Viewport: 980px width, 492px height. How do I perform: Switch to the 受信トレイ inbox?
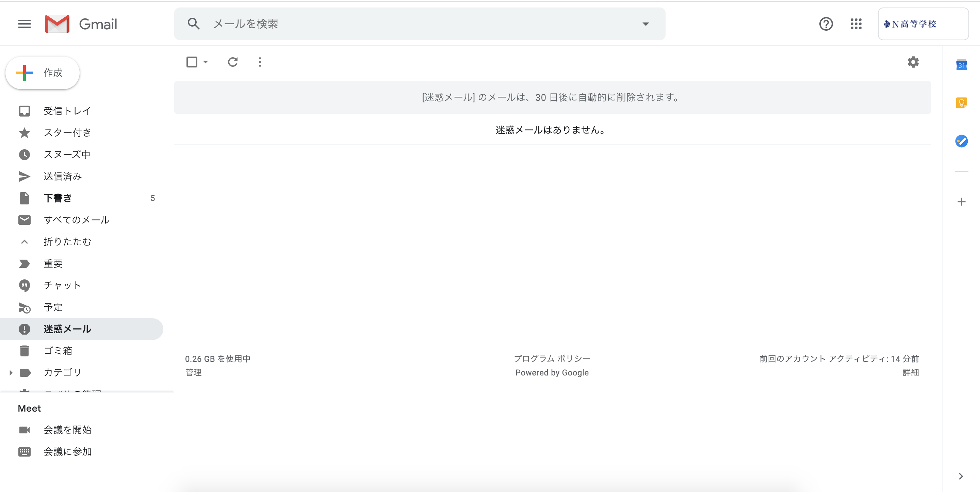[x=67, y=111]
